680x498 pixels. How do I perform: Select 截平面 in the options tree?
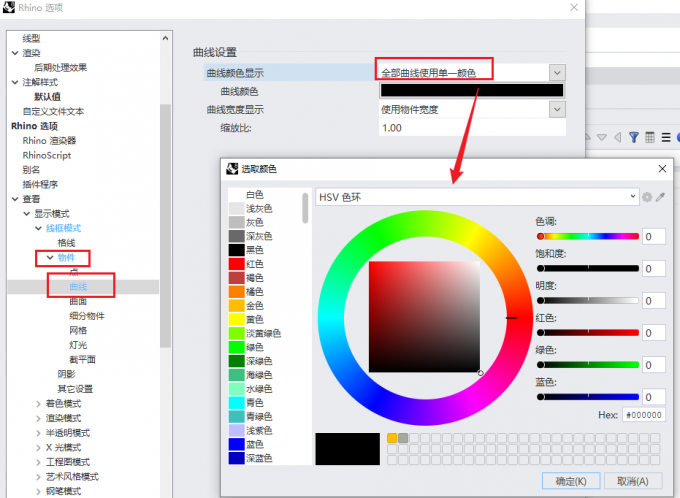(82, 360)
